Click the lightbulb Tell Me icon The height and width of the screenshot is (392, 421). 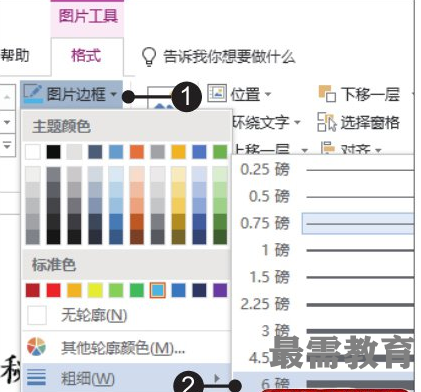pyautogui.click(x=149, y=57)
